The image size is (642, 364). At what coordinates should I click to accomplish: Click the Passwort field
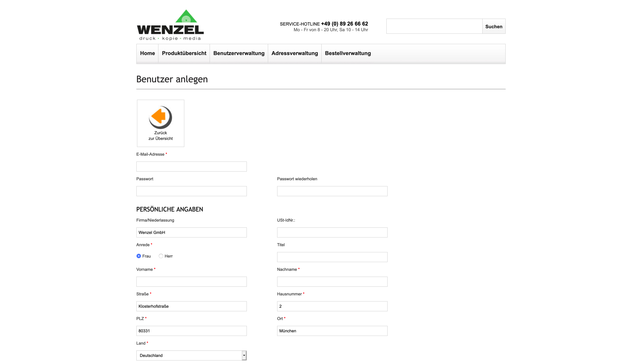point(191,191)
